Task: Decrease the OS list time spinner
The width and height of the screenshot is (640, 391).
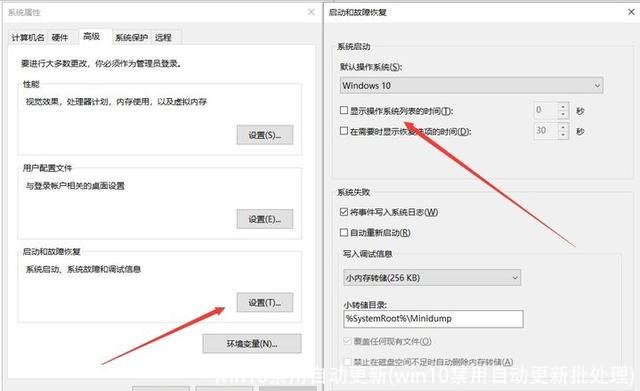Action: point(563,114)
